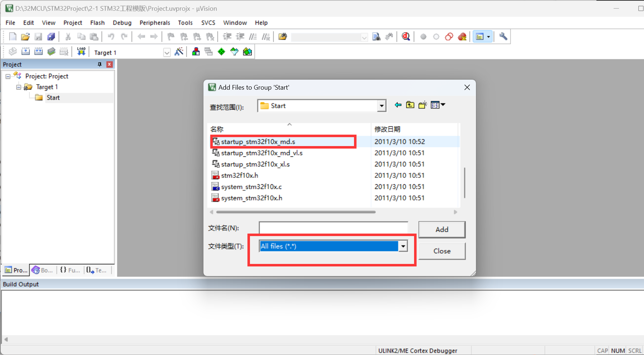Click the Insert Breakpoint red circle icon
The width and height of the screenshot is (644, 355).
423,36
